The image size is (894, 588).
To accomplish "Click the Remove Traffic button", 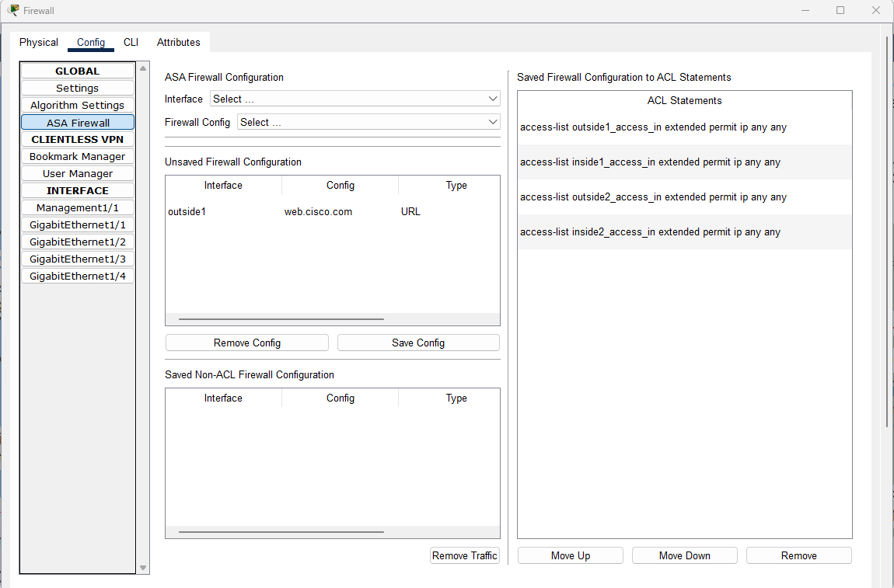I will [464, 555].
